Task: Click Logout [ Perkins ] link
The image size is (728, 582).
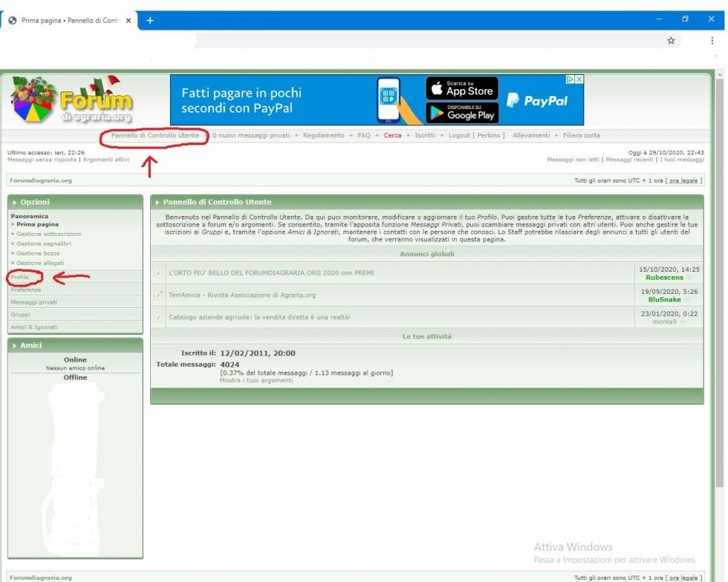Action: click(x=476, y=136)
